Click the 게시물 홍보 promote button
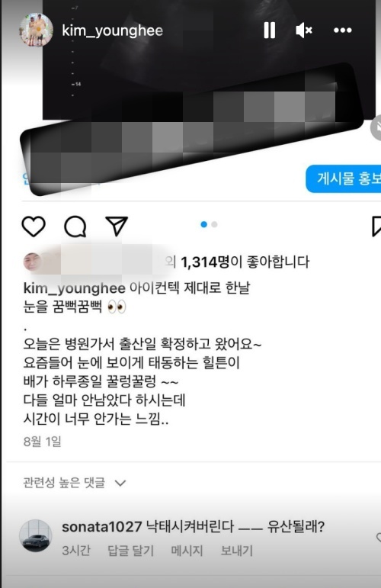This screenshot has height=588, width=381. [344, 178]
